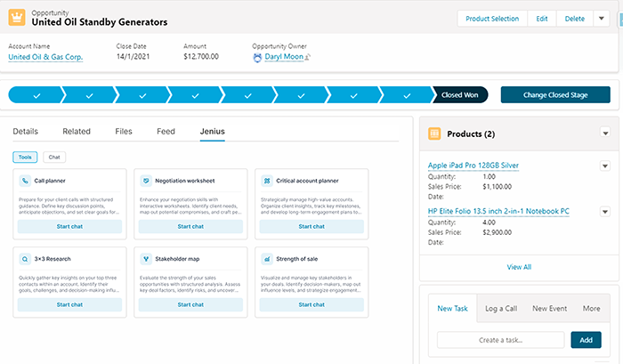
Task: Click the Products (2) heading
Action: [471, 133]
